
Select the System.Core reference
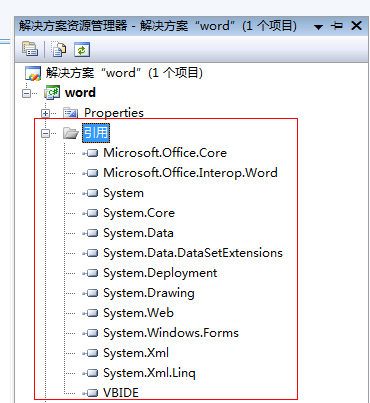point(139,213)
